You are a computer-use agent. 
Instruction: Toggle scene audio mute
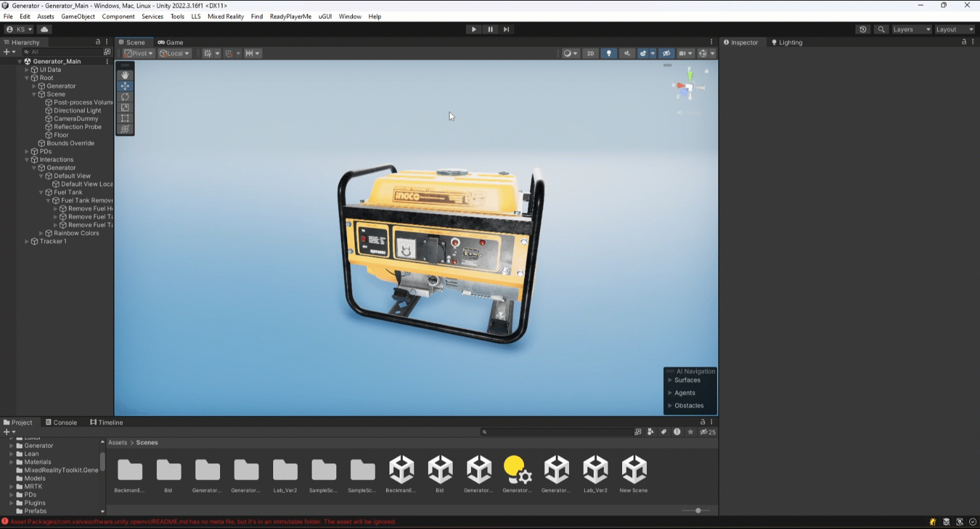pyautogui.click(x=627, y=54)
